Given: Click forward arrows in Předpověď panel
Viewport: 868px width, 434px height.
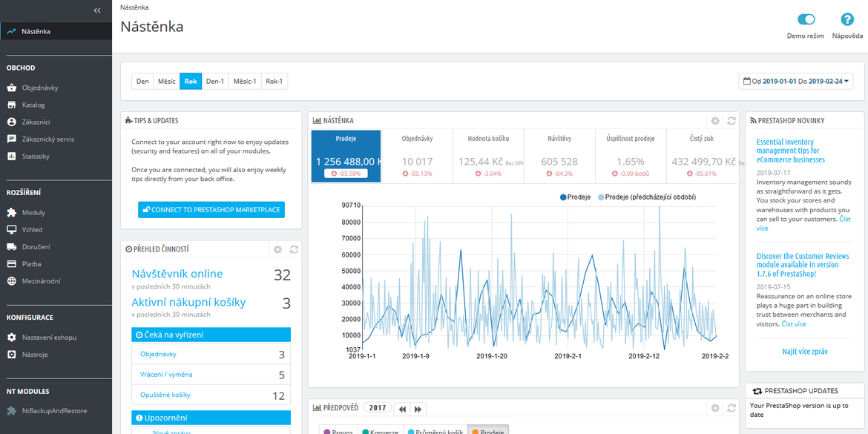Looking at the screenshot, I should (x=418, y=409).
